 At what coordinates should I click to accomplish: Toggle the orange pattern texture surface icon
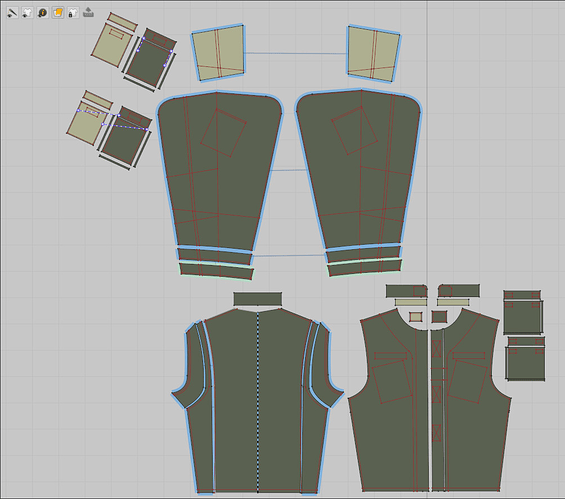click(x=58, y=13)
